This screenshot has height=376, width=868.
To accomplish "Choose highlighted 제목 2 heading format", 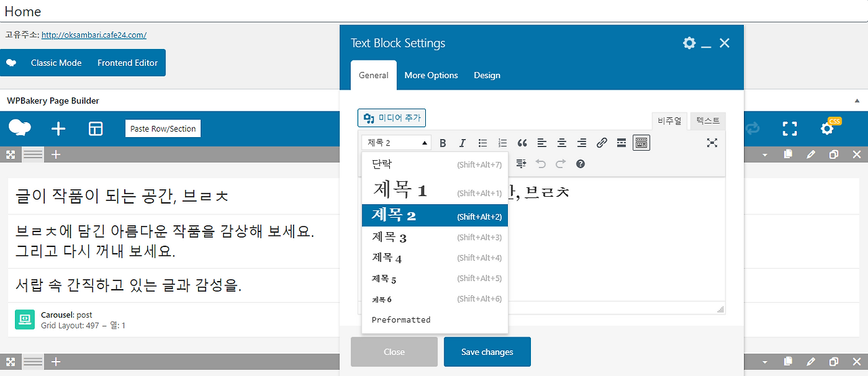I will [x=435, y=216].
